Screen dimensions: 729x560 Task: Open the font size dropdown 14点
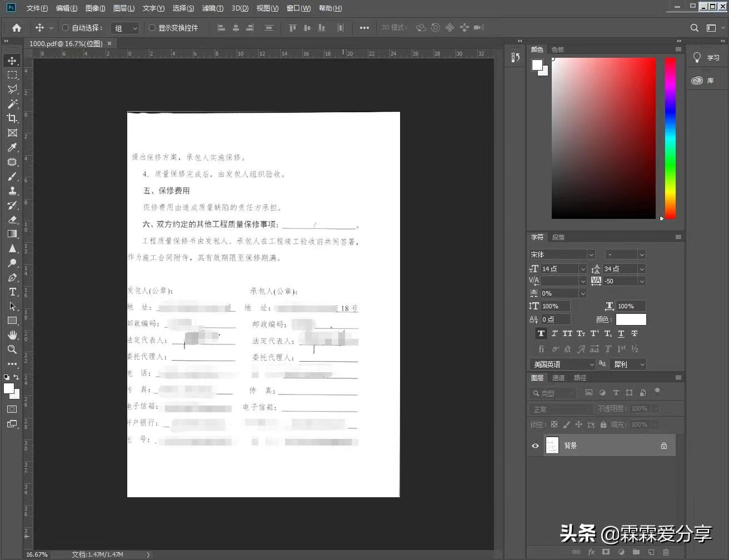[563, 269]
